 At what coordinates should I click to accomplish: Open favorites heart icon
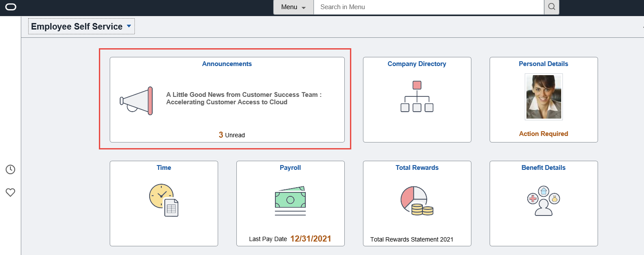(10, 192)
